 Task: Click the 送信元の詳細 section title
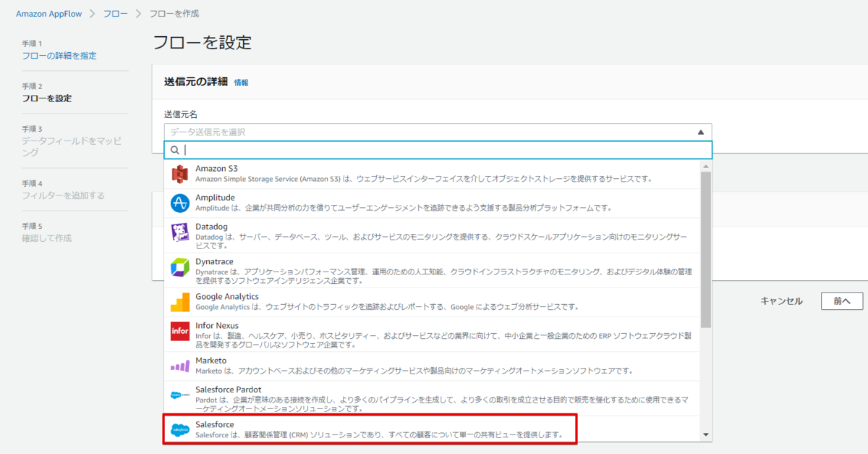point(196,82)
